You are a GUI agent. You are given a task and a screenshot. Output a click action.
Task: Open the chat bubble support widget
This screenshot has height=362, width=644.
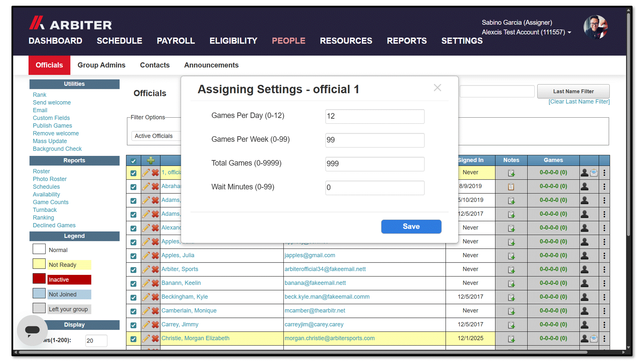pos(33,330)
